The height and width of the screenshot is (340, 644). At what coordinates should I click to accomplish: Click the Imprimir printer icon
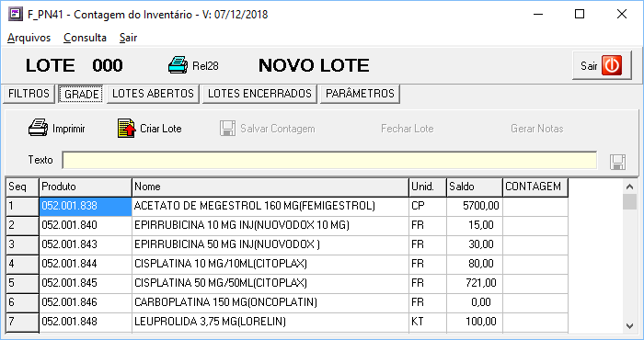39,128
